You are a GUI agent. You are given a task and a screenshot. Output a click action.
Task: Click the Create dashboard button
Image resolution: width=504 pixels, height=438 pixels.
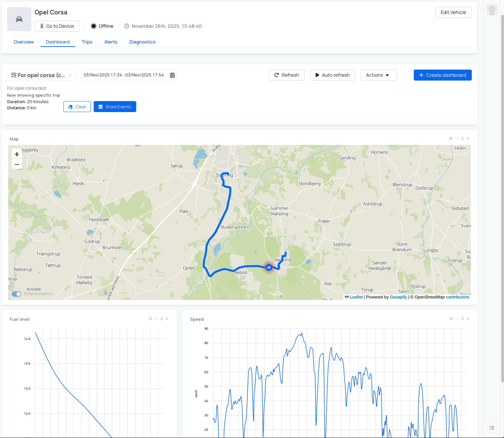[x=442, y=75]
